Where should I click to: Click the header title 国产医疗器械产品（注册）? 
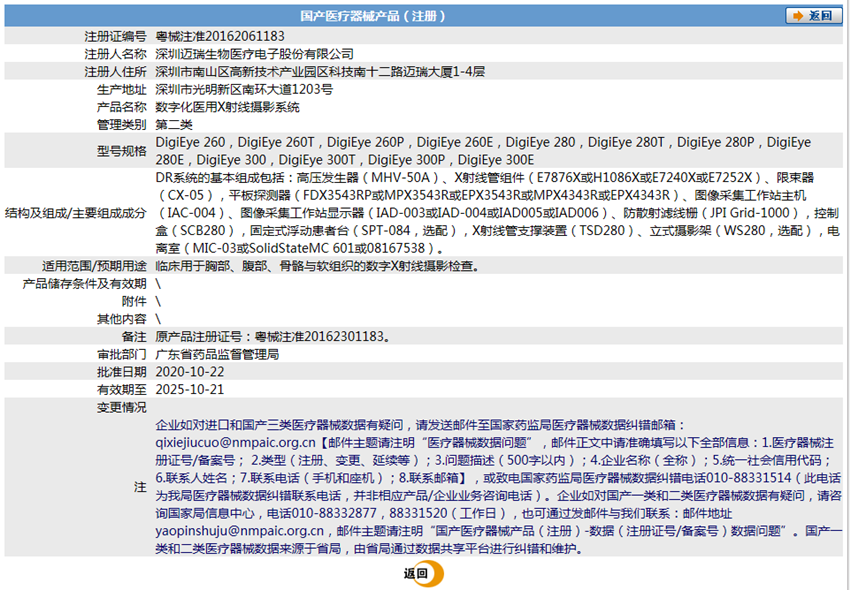click(373, 16)
